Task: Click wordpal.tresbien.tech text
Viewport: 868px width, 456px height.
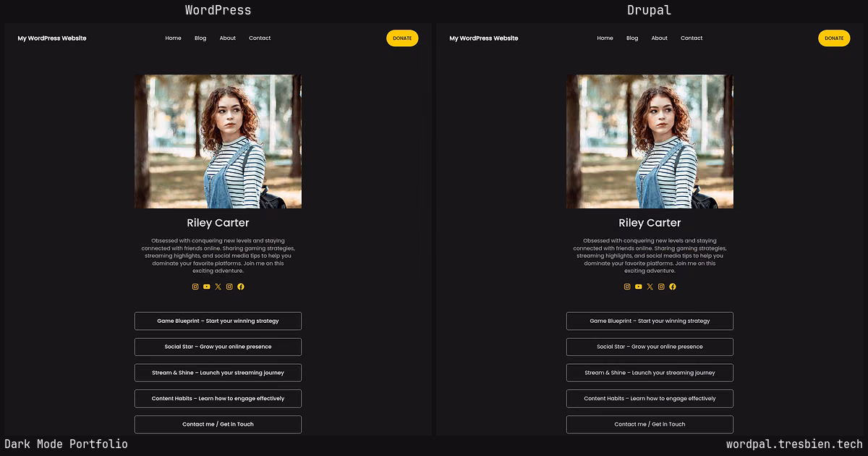Action: [794, 444]
